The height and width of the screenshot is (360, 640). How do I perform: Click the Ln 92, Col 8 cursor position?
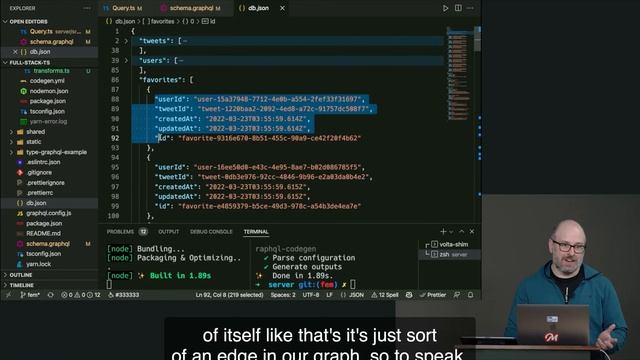[229, 295]
